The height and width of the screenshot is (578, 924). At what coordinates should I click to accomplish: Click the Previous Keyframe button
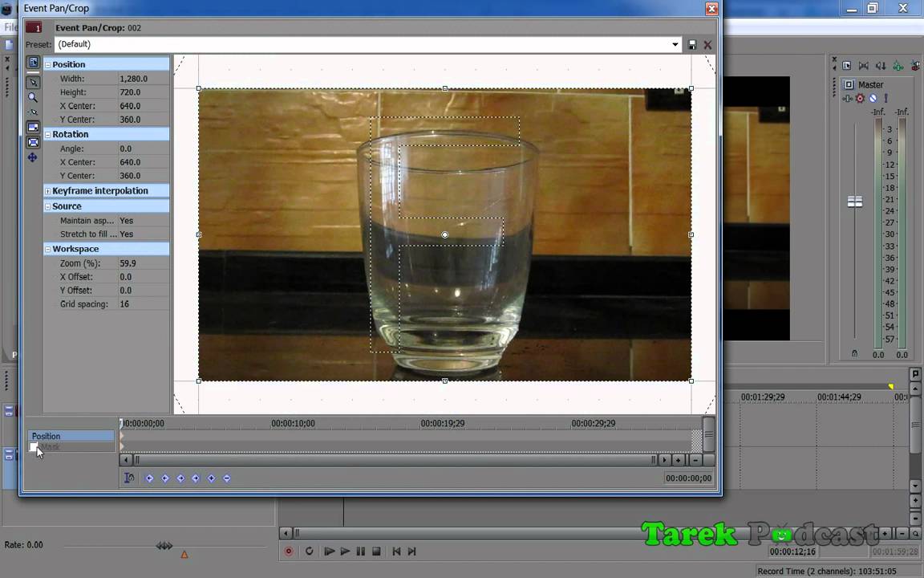click(165, 478)
